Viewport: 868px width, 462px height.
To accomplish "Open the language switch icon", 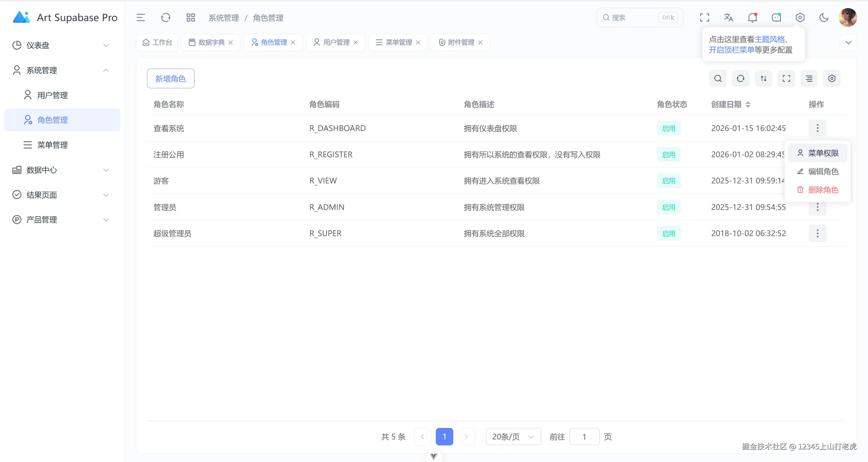I will [x=728, y=17].
